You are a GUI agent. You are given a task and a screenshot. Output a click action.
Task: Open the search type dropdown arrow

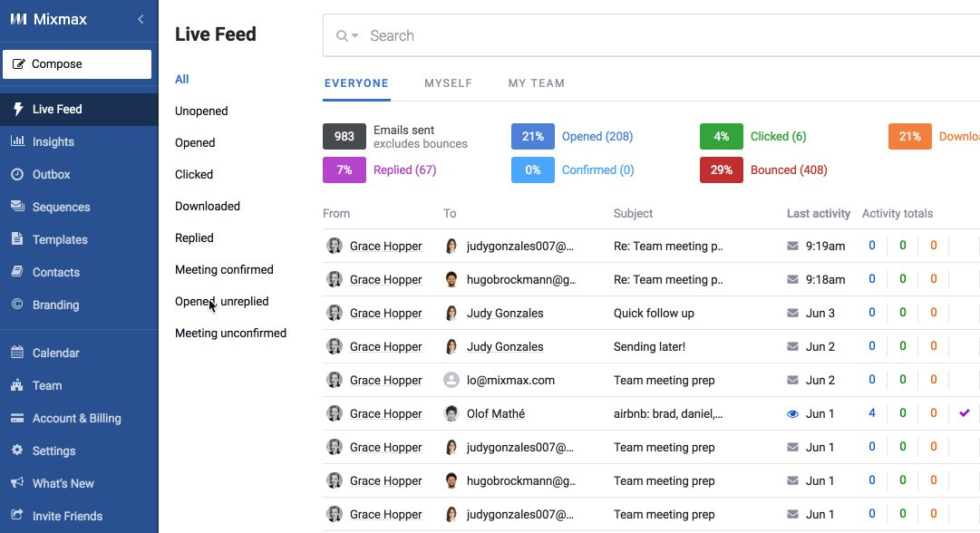tap(355, 36)
